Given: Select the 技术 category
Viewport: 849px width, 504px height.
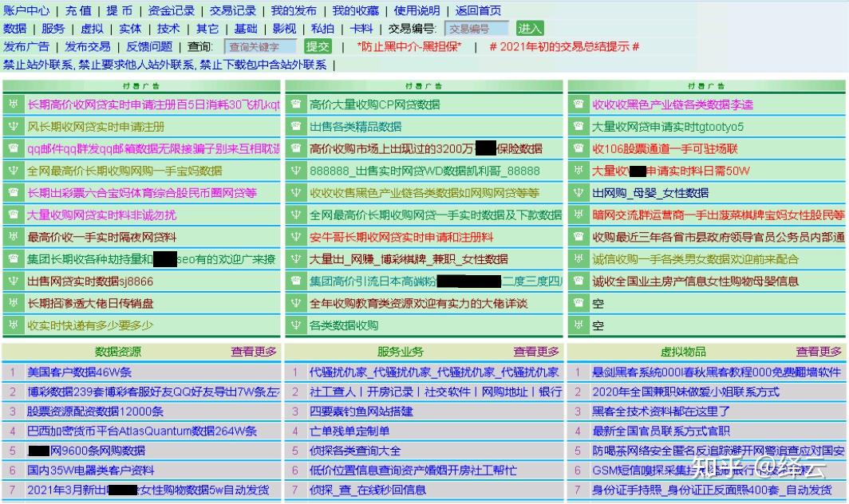Looking at the screenshot, I should click(168, 29).
